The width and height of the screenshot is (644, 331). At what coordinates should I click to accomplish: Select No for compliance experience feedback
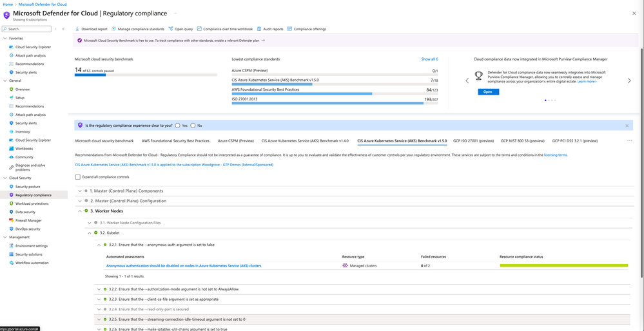pyautogui.click(x=193, y=126)
